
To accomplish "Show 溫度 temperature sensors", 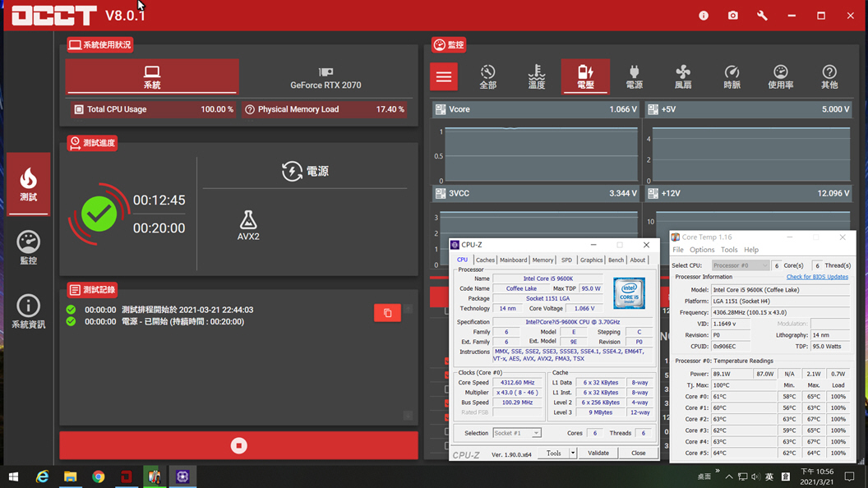I will coord(537,76).
